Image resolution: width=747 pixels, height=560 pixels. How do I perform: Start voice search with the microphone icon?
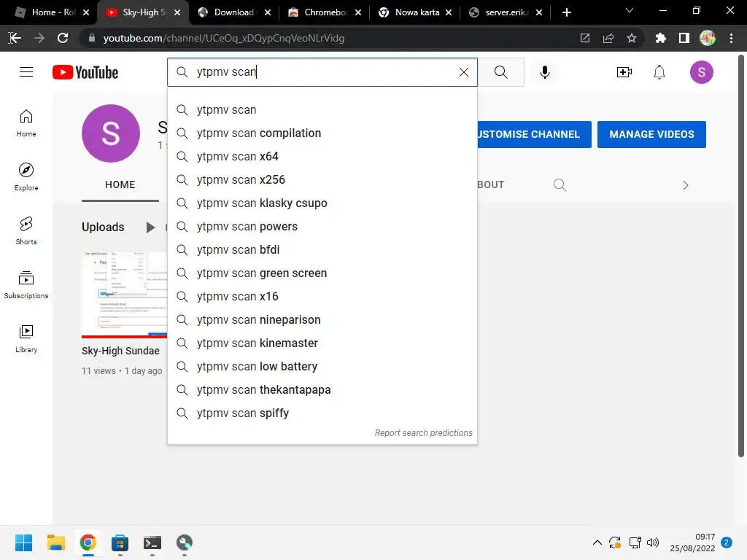544,72
